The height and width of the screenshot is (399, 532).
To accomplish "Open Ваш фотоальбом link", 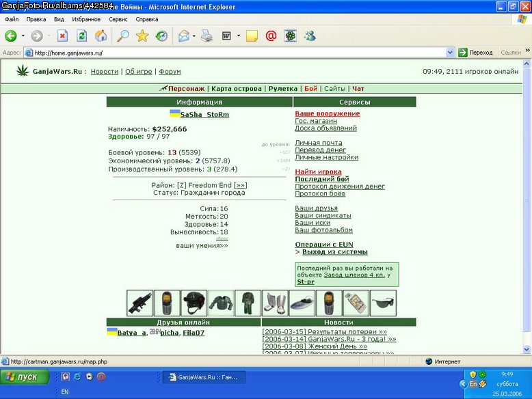I will [x=323, y=230].
